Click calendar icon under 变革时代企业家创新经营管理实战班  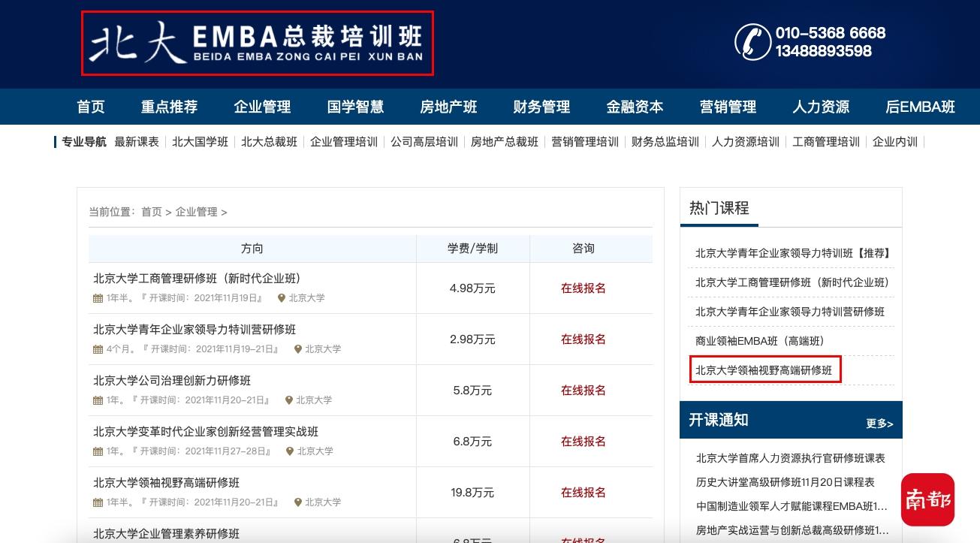pyautogui.click(x=98, y=451)
